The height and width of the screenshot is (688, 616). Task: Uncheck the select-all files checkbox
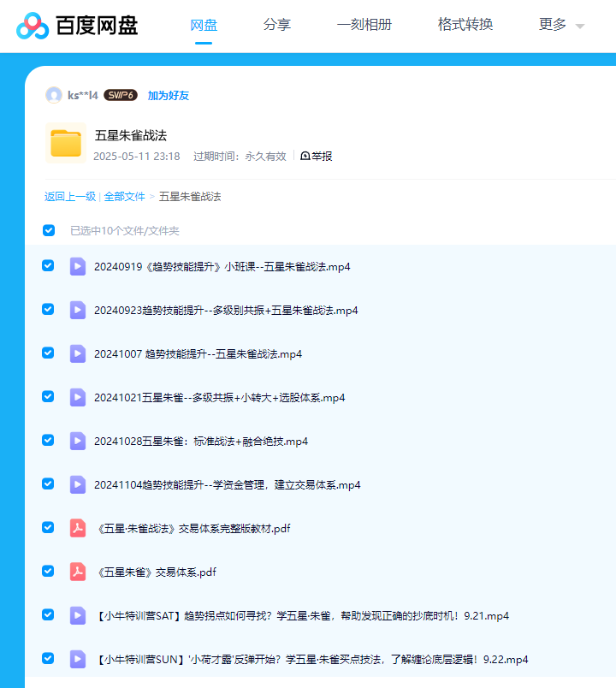tap(49, 230)
